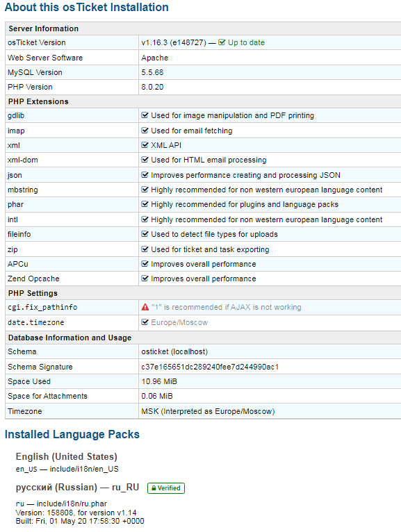Click the check icon in json row
Image resolution: width=401 pixels, height=532 pixels.
pos(145,175)
